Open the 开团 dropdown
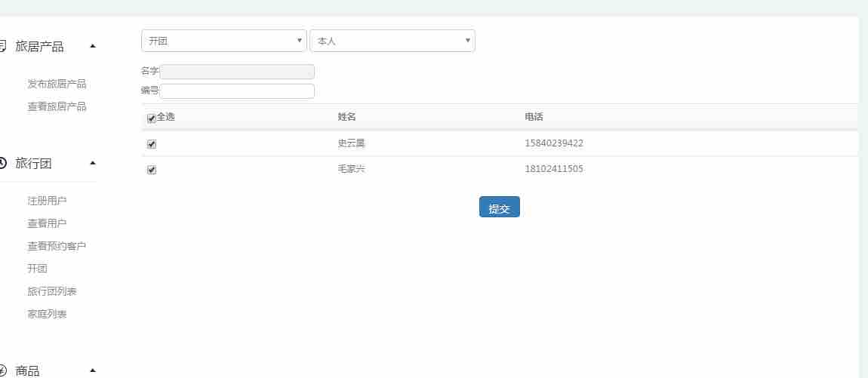Image resolution: width=868 pixels, height=378 pixels. click(x=223, y=41)
